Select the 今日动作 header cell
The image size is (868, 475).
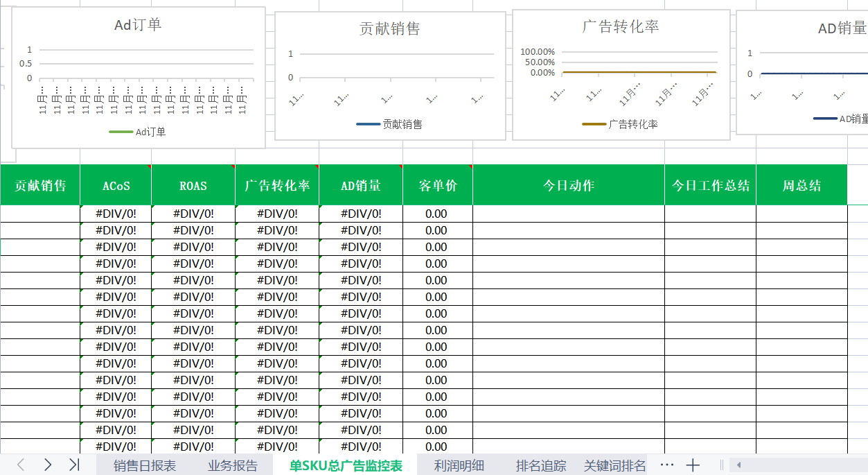tap(569, 185)
